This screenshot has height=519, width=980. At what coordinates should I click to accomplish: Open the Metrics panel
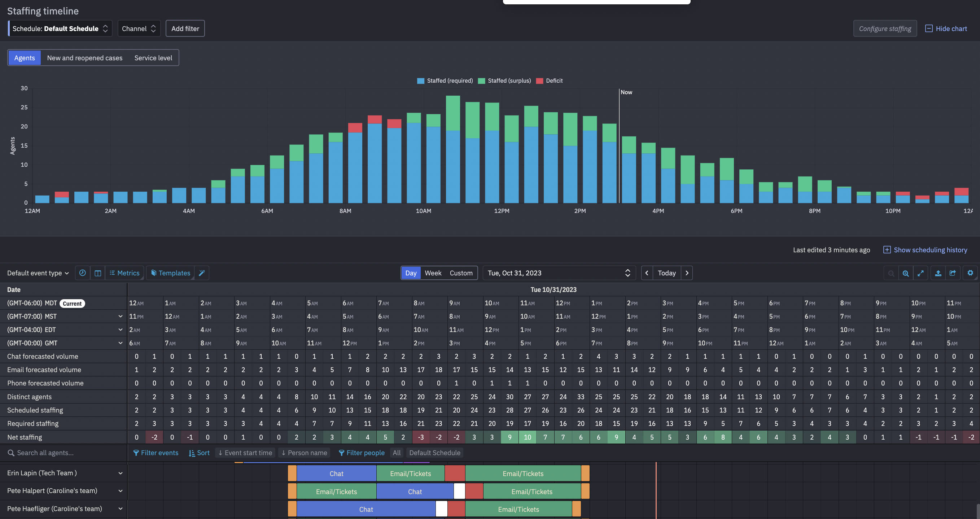pos(124,273)
